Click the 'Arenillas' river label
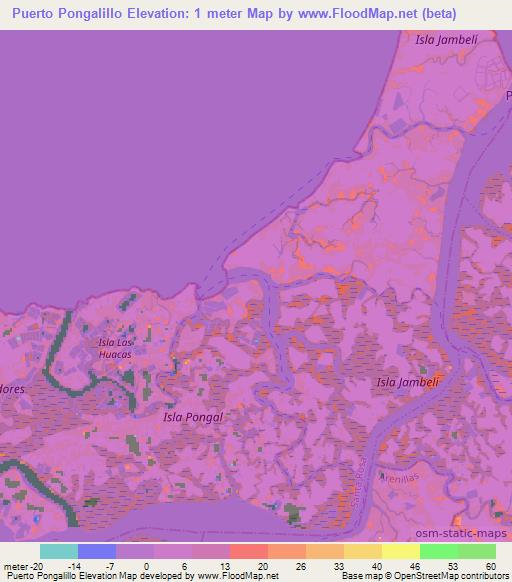The height and width of the screenshot is (582, 512). [399, 478]
